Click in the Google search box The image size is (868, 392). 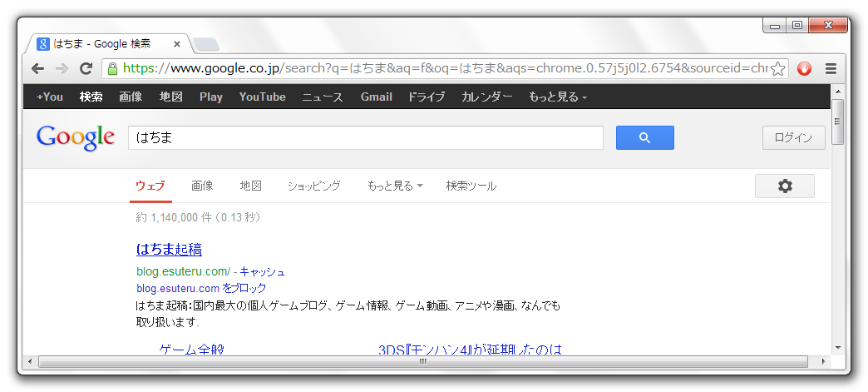(x=365, y=138)
